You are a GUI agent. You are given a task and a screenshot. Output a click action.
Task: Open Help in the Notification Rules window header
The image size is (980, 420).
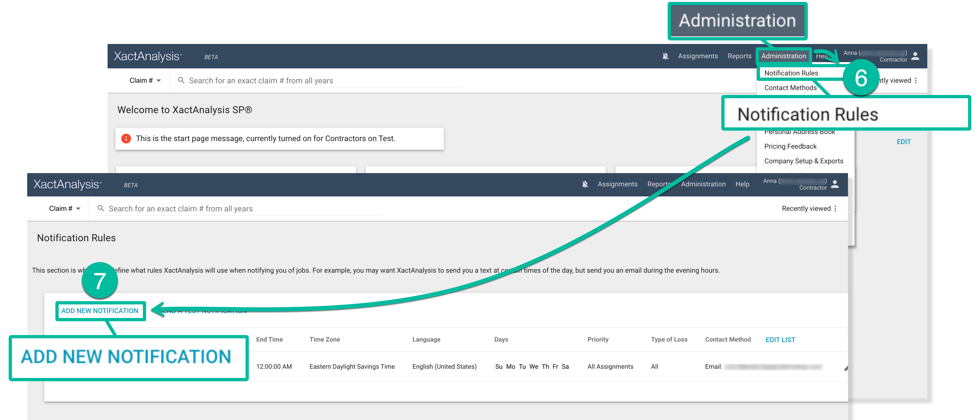coord(742,184)
